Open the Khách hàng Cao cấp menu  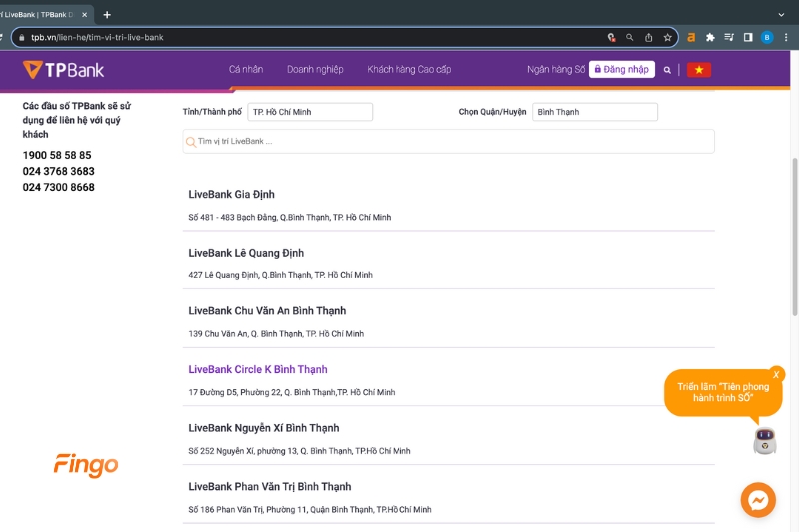click(409, 69)
